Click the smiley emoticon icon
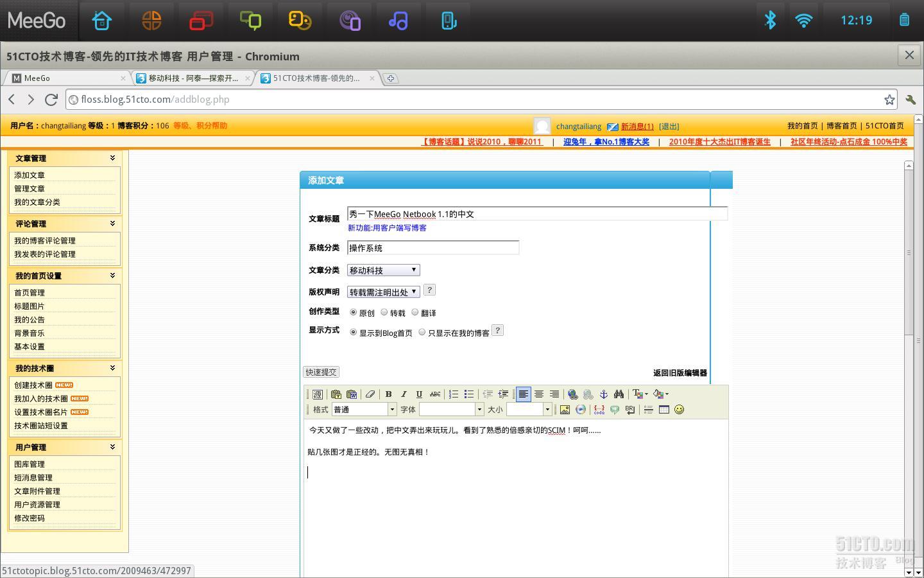The width and height of the screenshot is (924, 578). (x=680, y=410)
